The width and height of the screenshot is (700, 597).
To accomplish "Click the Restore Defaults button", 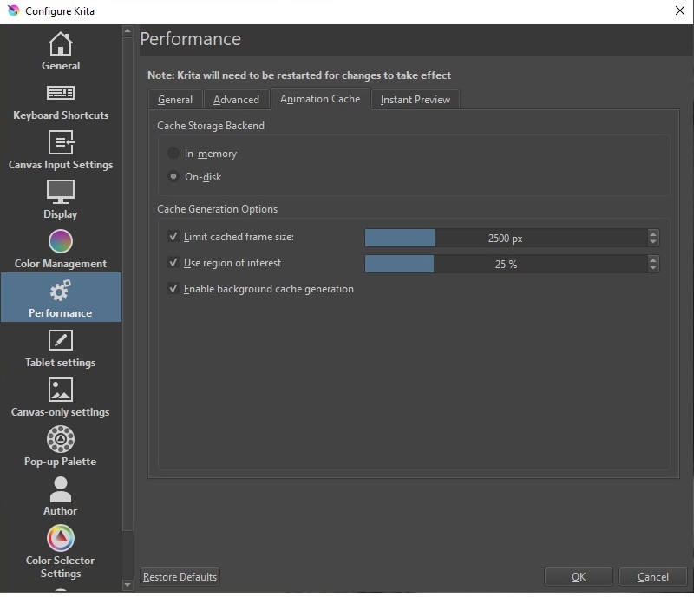I will [x=180, y=577].
